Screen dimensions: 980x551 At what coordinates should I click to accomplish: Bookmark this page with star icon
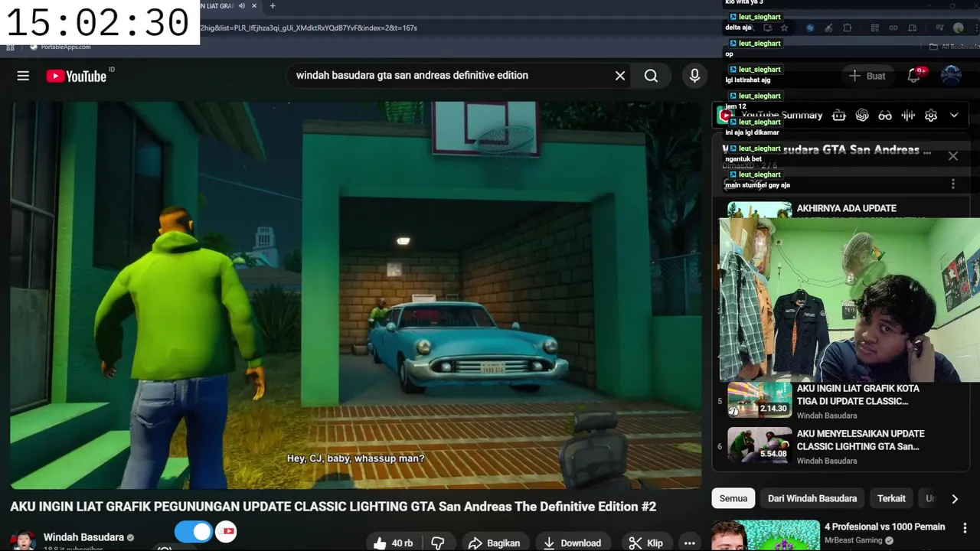point(784,28)
